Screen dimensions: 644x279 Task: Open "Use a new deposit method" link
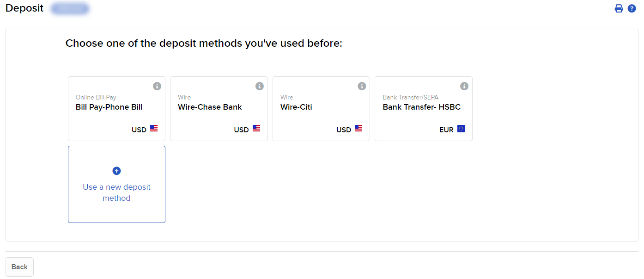[116, 192]
